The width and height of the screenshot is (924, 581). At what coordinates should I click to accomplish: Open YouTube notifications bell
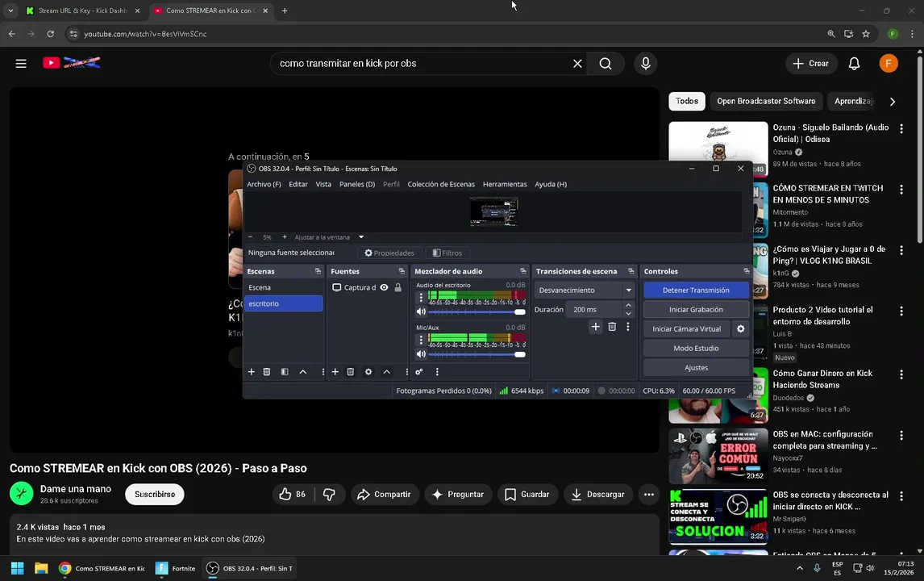pos(854,64)
